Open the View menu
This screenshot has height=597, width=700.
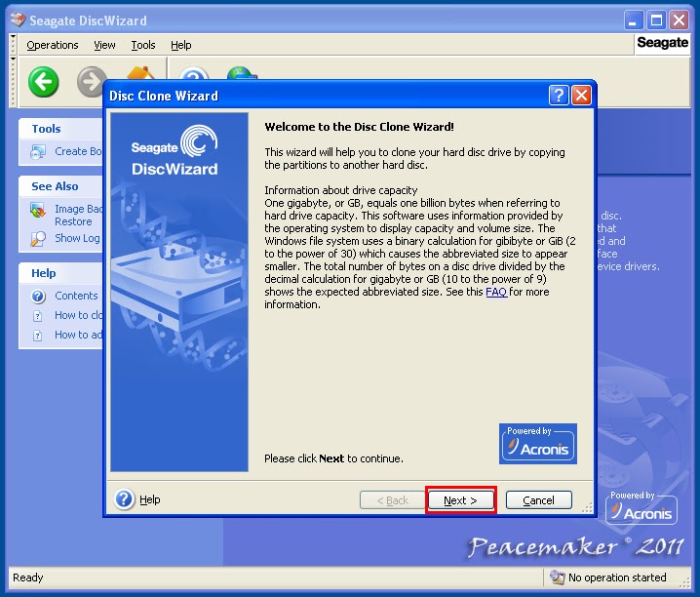[104, 45]
